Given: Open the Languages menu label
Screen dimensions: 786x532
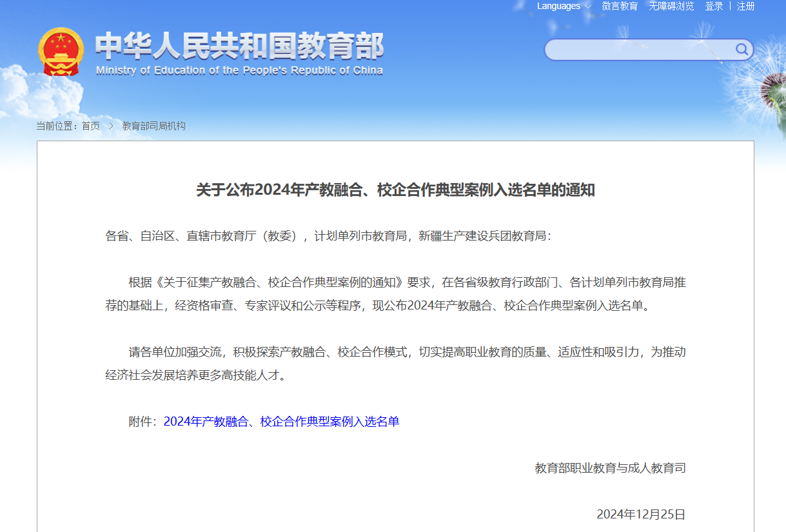Looking at the screenshot, I should click(558, 6).
